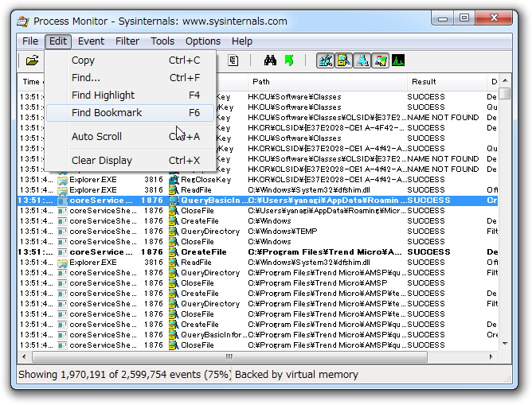Select the highlighted coreService QueryBasicIn row
This screenshot has height=405, width=532.
tap(258, 201)
